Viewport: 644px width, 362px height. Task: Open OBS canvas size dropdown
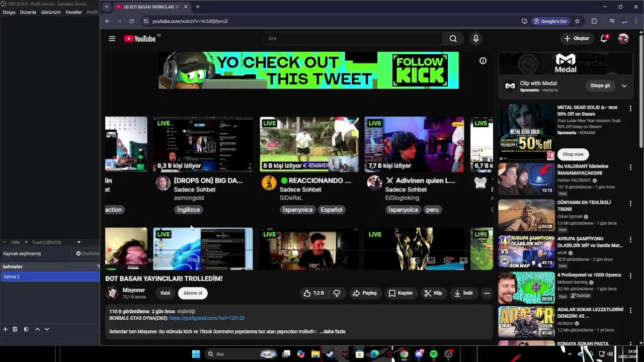[78, 242]
